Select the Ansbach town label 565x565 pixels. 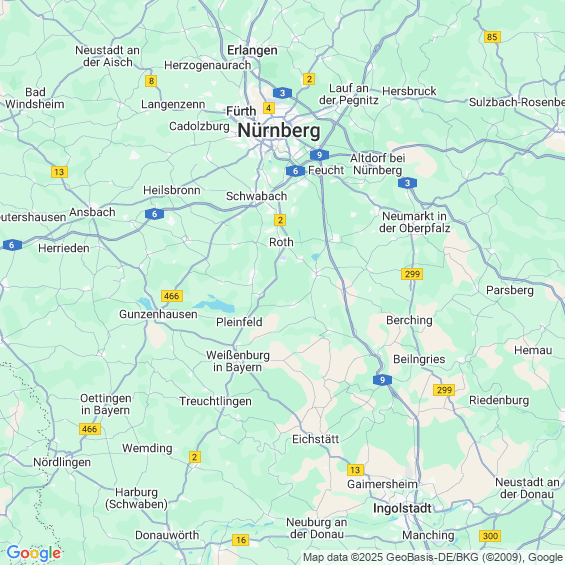point(92,212)
